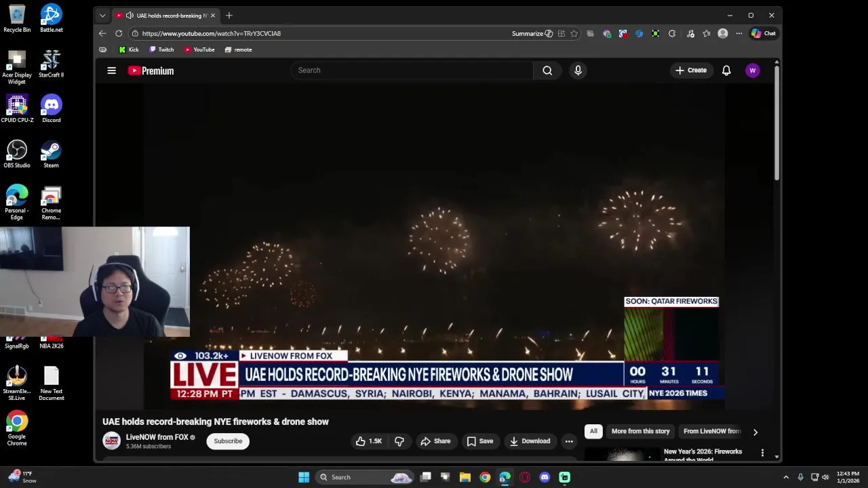View site information lock icon
The height and width of the screenshot is (488, 868).
[x=135, y=33]
